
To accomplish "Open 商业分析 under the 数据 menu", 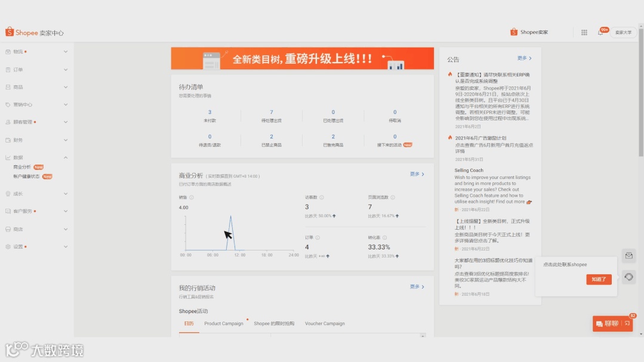I will (x=22, y=167).
